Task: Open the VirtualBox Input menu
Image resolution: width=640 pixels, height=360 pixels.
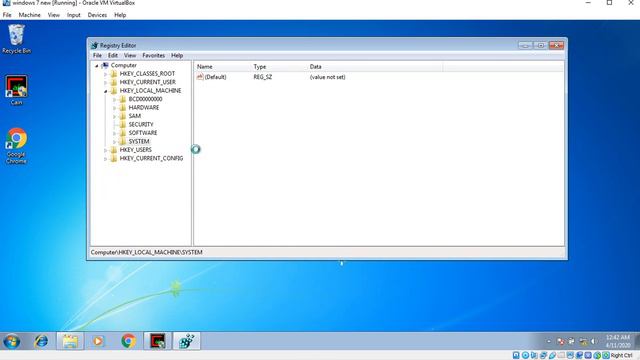Action: pos(73,15)
